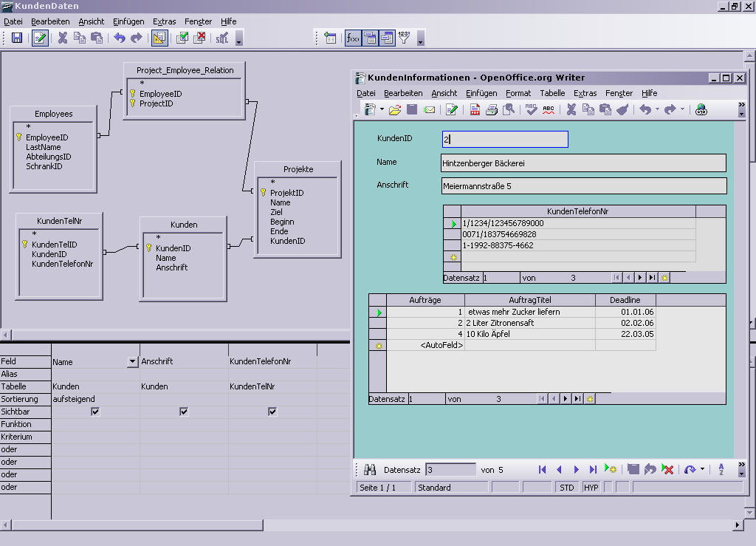This screenshot has height=546, width=756.
Task: Click the save icon in the query toolbar
Action: [x=17, y=38]
